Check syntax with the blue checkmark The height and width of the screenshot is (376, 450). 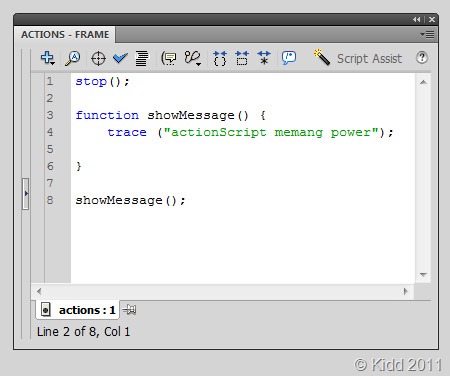pyautogui.click(x=120, y=58)
